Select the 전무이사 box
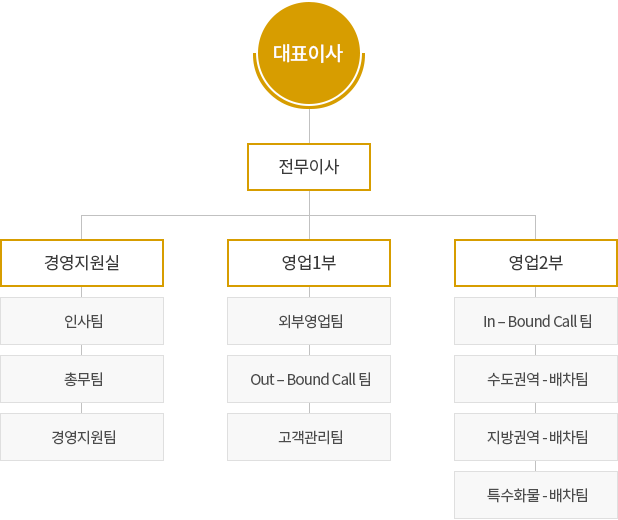The height and width of the screenshot is (520, 618). (x=309, y=167)
